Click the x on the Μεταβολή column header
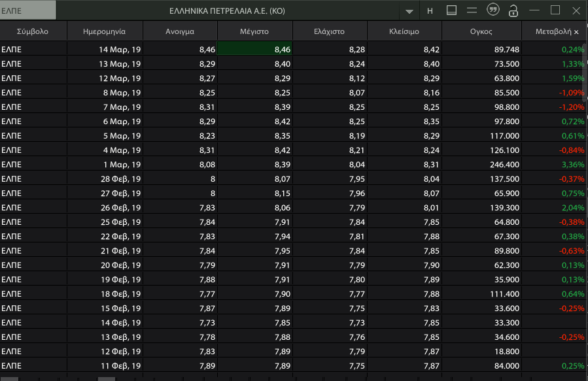 point(576,32)
